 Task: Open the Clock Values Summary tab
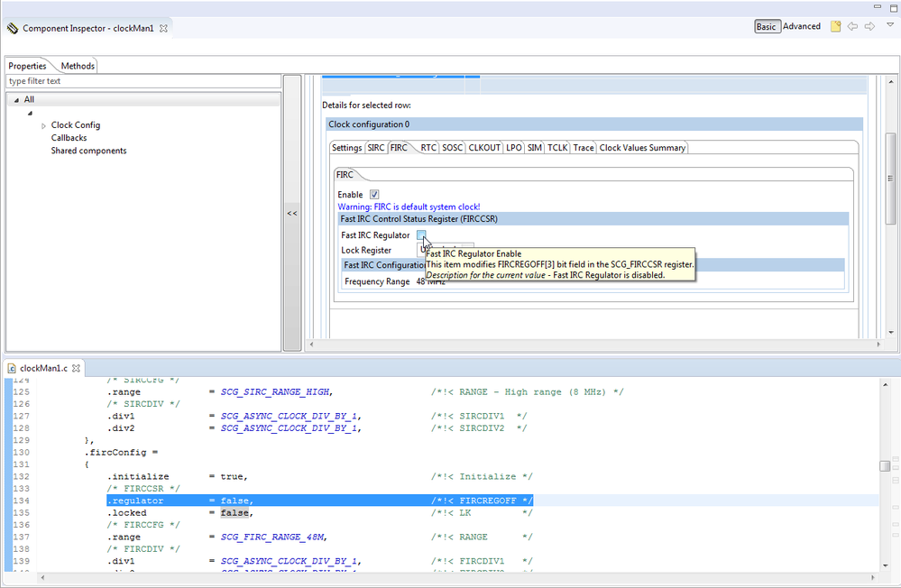coord(642,148)
